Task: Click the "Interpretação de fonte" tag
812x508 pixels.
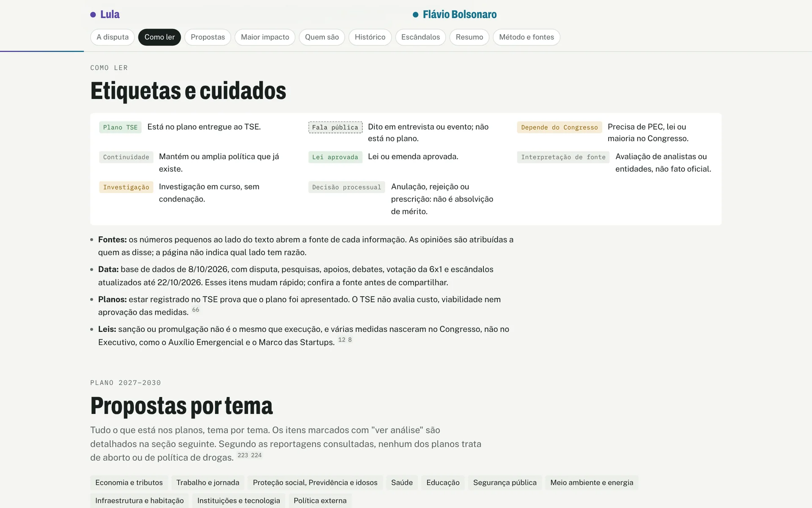Action: (563, 157)
